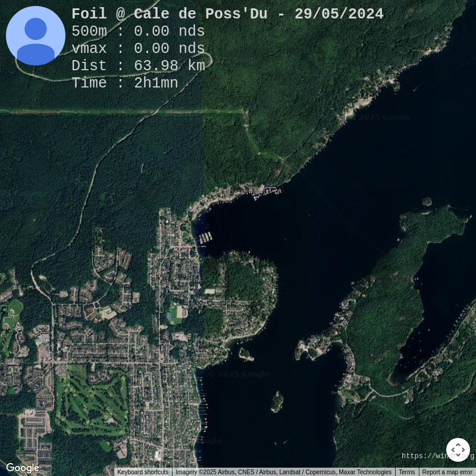Viewport: 476px width, 476px height.
Task: Click the power line clearing across the forest
Action: pos(119,111)
